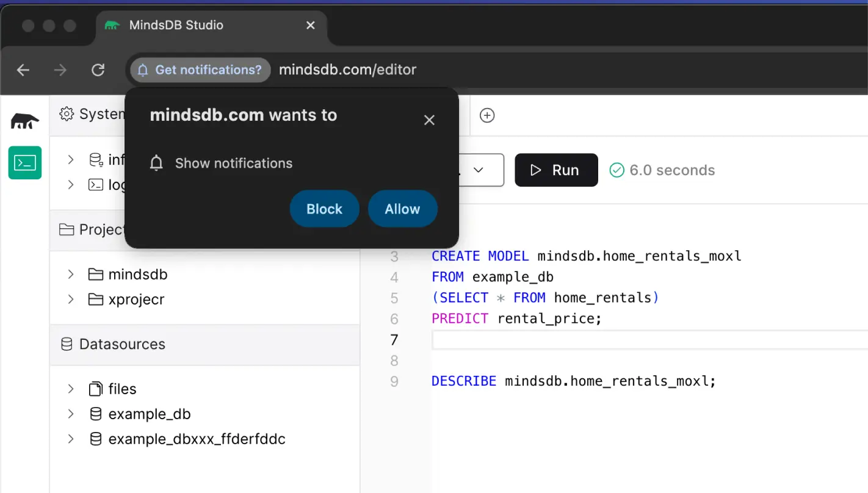This screenshot has height=493, width=868.
Task: Click the green success checkmark icon
Action: (x=617, y=170)
